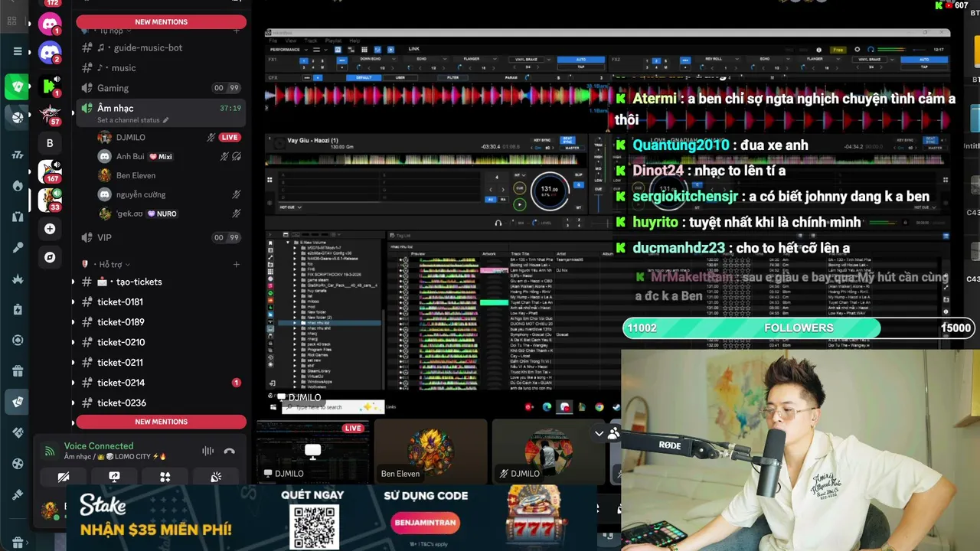
Task: Open the ticket-0181 channel
Action: (161, 302)
